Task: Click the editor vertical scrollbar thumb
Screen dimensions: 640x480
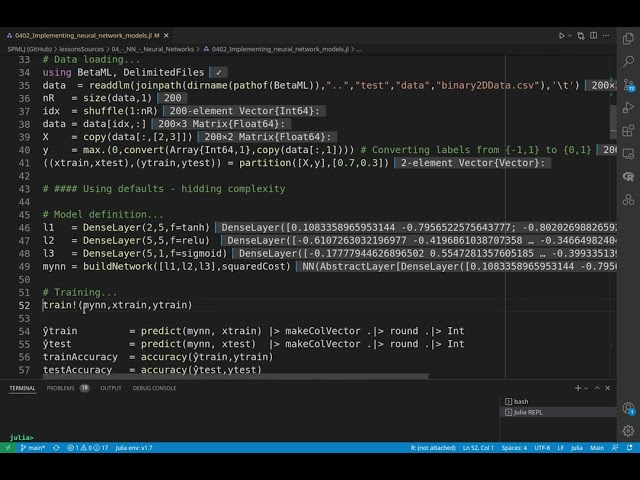Action: click(x=613, y=122)
